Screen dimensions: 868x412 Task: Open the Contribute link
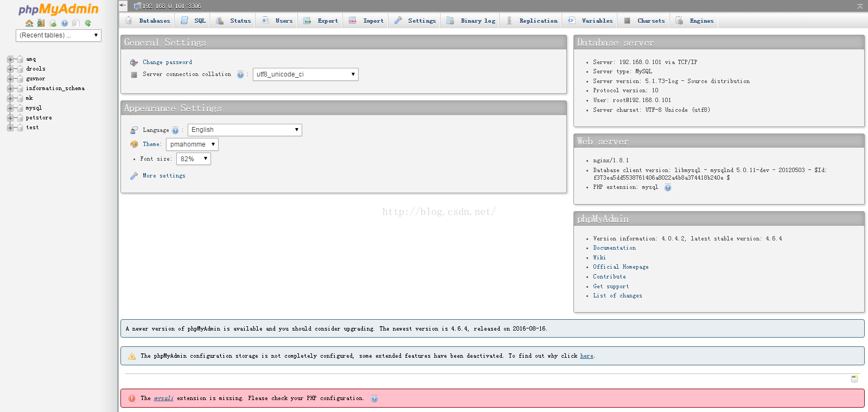point(609,277)
